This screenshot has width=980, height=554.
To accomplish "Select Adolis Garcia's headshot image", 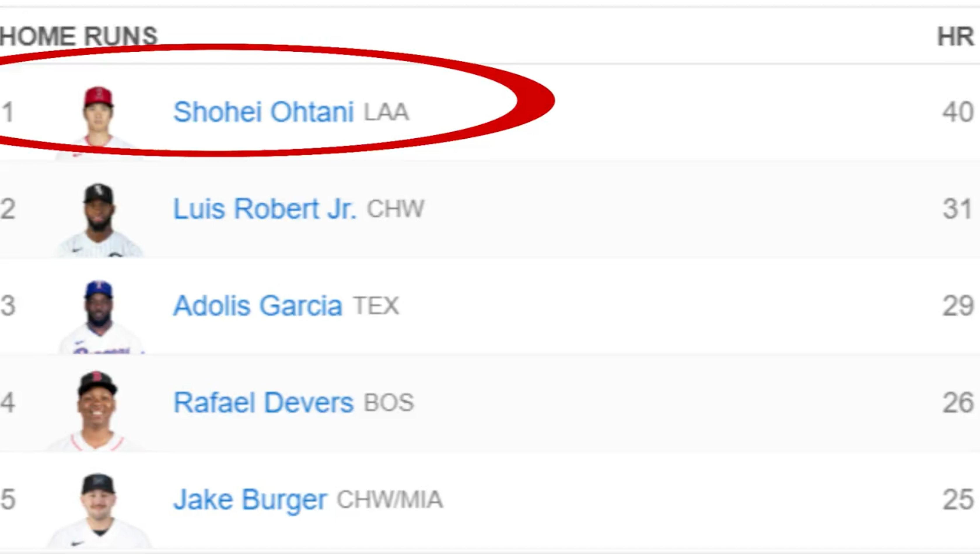I will click(x=100, y=314).
